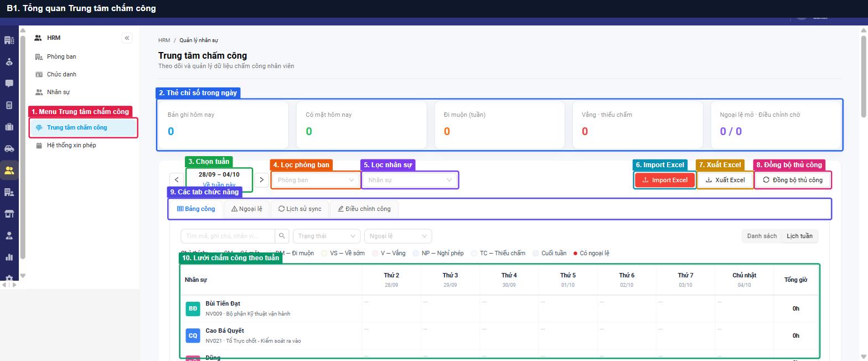868x361 pixels.
Task: Open the storefront icon in left rail
Action: pyautogui.click(x=9, y=214)
